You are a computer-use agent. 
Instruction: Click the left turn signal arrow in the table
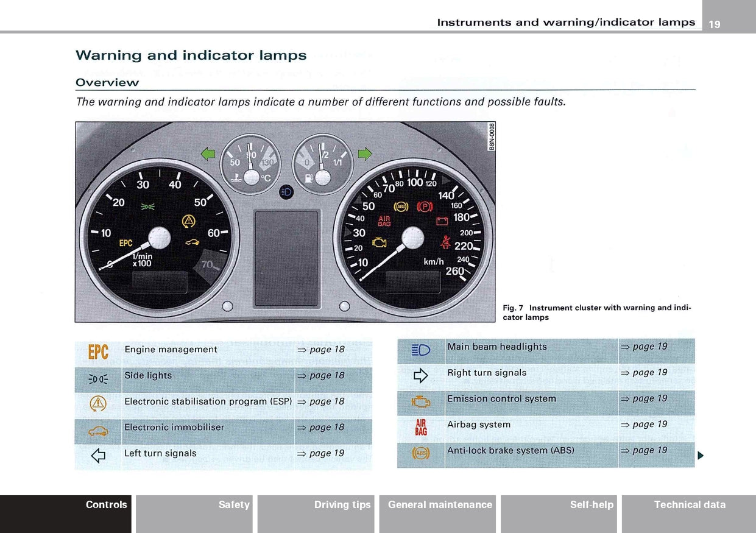98,454
